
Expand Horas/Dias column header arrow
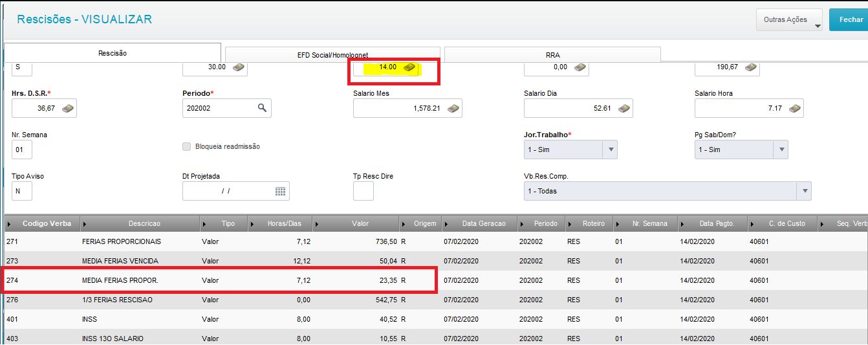click(x=253, y=224)
